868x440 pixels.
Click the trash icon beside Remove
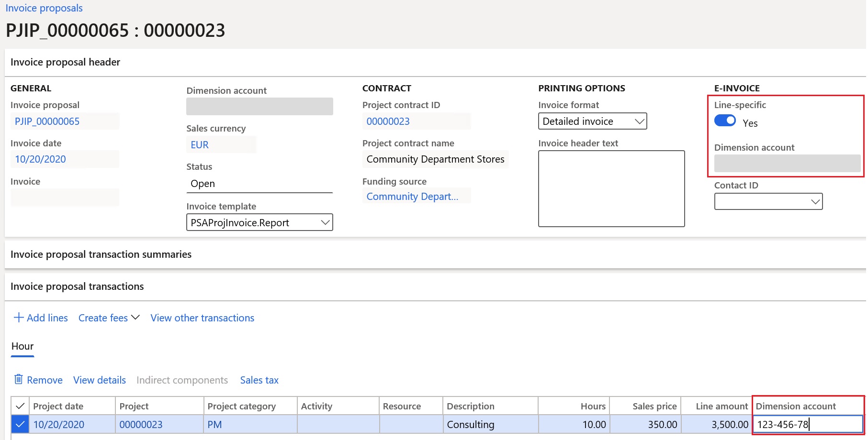click(19, 379)
